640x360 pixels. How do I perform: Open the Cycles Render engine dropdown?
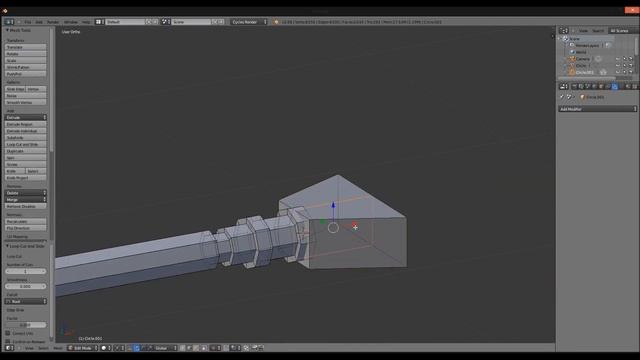tap(249, 22)
